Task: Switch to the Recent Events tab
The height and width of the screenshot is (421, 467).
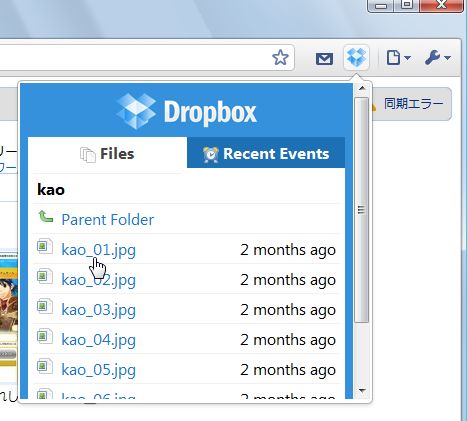Action: (266, 154)
